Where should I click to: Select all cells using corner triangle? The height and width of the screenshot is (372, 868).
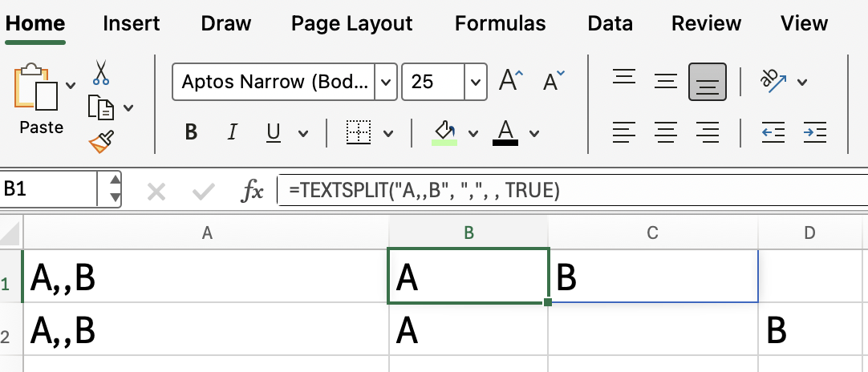tap(11, 233)
